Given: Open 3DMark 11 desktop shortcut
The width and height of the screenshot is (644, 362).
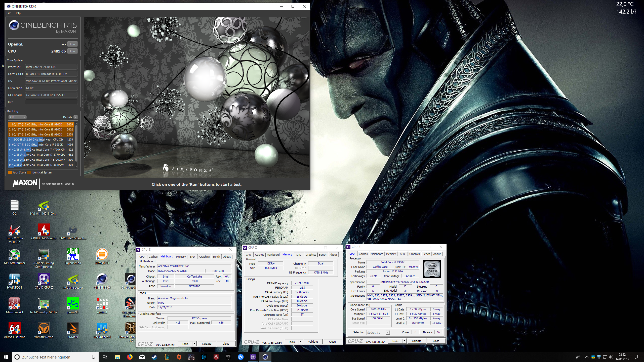Looking at the screenshot, I should tap(102, 256).
